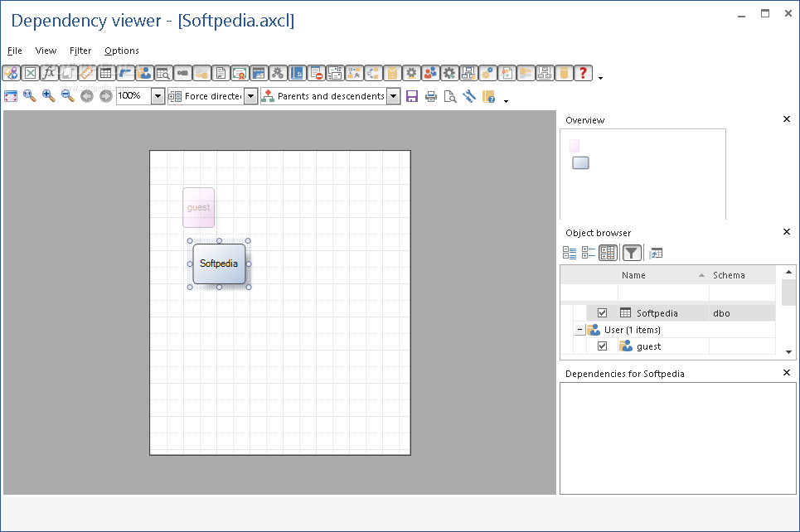Toggle the certificate filter icon
Viewport: 800px width, 532px height.
tap(240, 74)
